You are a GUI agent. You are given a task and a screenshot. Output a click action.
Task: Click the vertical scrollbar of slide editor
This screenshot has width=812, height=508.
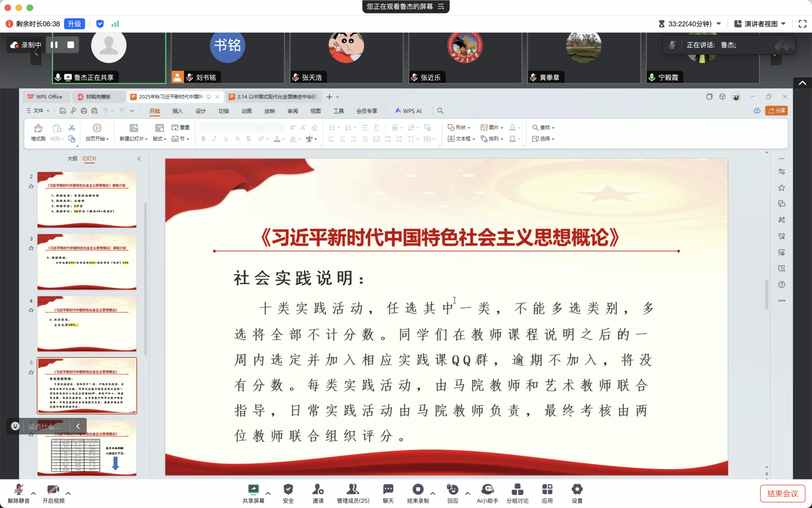pos(766,294)
